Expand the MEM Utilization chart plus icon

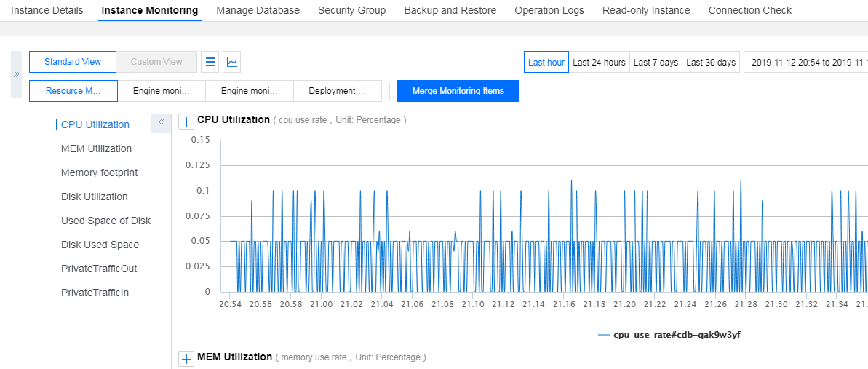tap(186, 358)
